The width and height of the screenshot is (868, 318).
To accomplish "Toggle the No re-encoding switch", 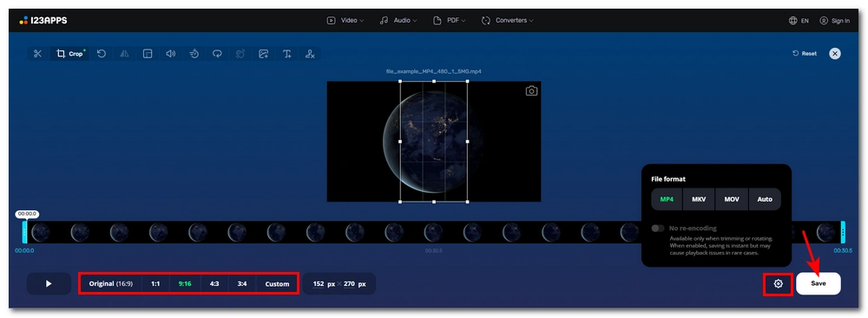I will (x=658, y=229).
